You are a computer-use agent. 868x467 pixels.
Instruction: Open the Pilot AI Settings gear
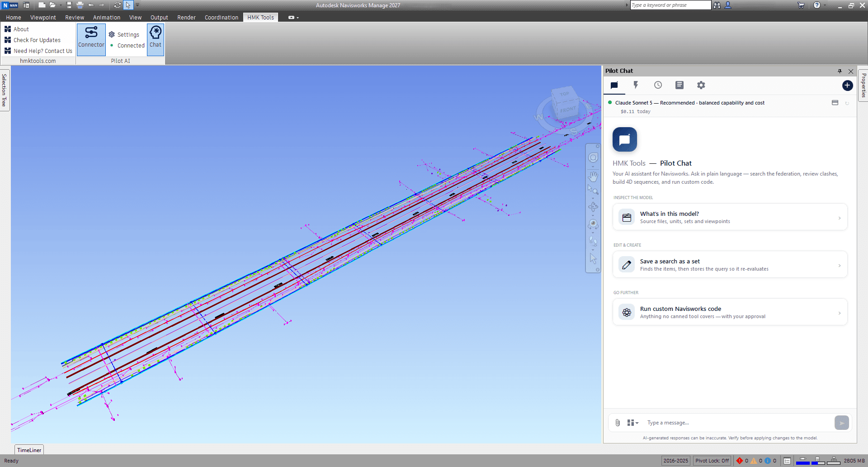(x=124, y=34)
